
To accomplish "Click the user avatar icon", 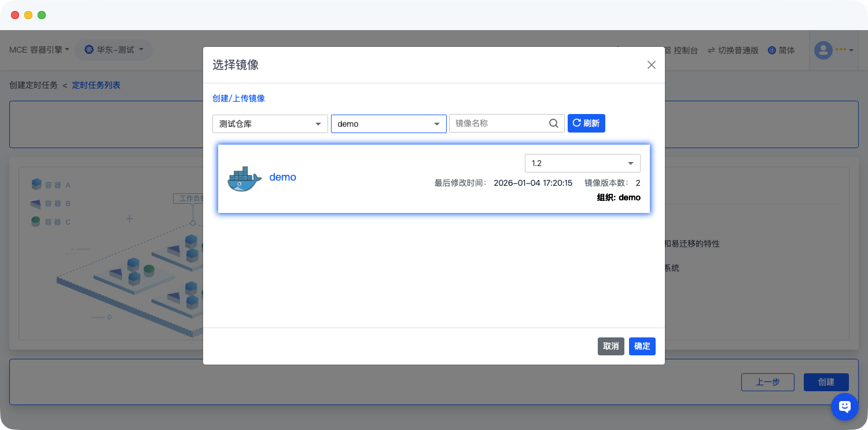I will [823, 50].
